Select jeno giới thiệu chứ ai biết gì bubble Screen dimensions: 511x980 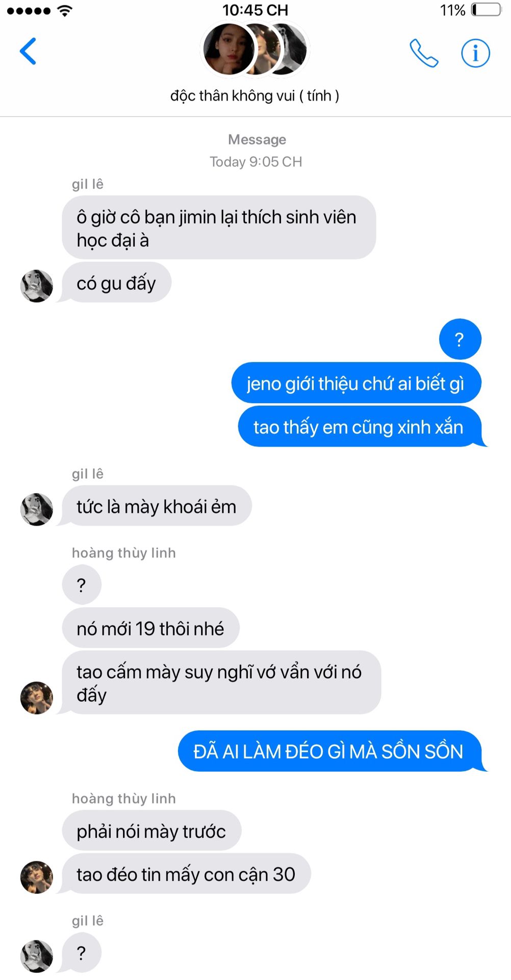[356, 383]
